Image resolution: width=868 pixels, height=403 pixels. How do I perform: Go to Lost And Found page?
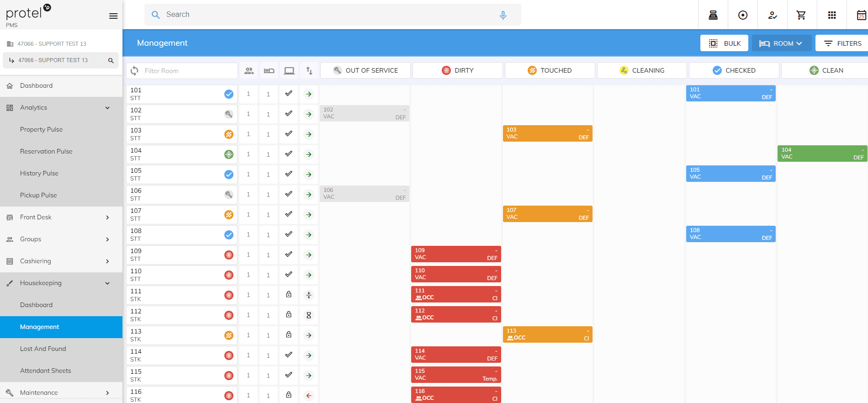pyautogui.click(x=43, y=349)
